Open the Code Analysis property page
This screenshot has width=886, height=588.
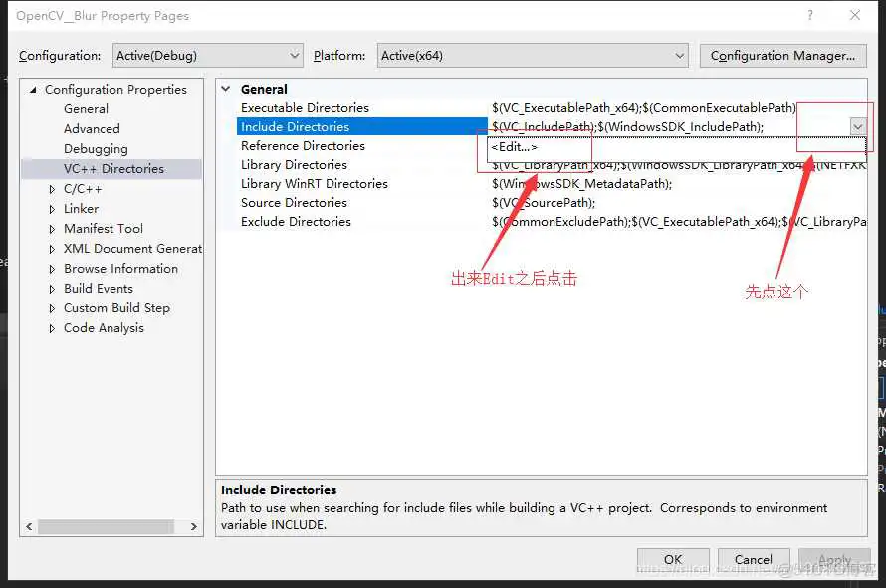coord(104,328)
